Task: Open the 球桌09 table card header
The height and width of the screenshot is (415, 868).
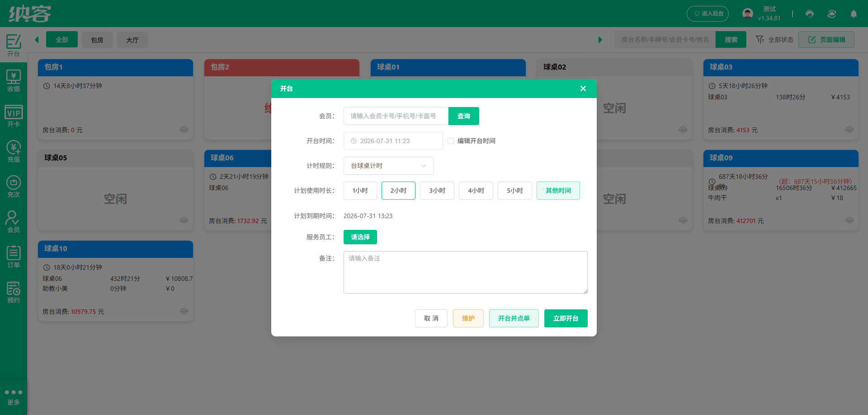Action: (x=781, y=158)
